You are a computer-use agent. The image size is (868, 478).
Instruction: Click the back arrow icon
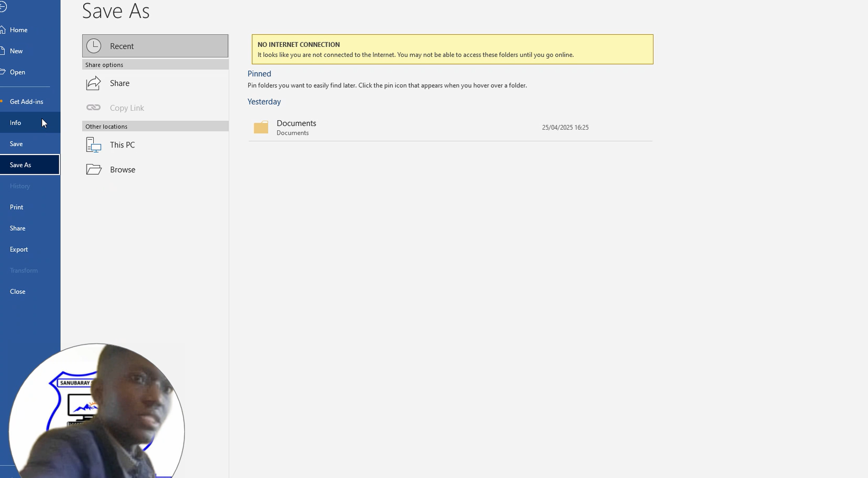pos(3,7)
